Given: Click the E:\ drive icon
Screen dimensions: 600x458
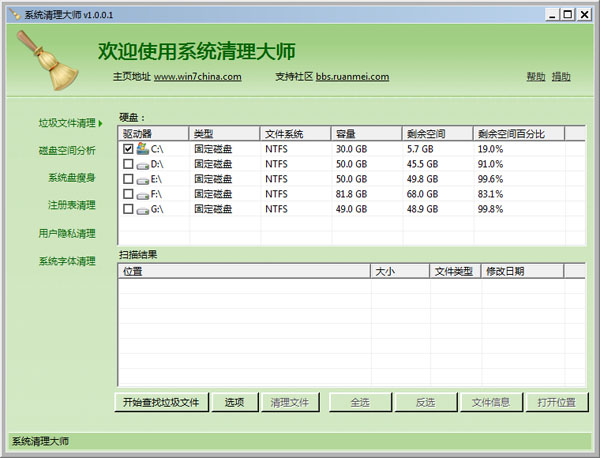Looking at the screenshot, I should point(143,178).
